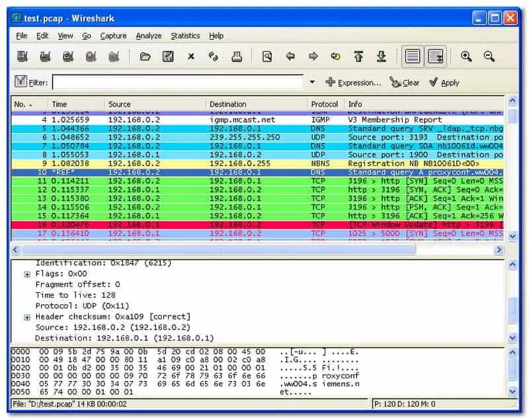Jump to first packet icon
529x420 pixels.
tap(358, 56)
